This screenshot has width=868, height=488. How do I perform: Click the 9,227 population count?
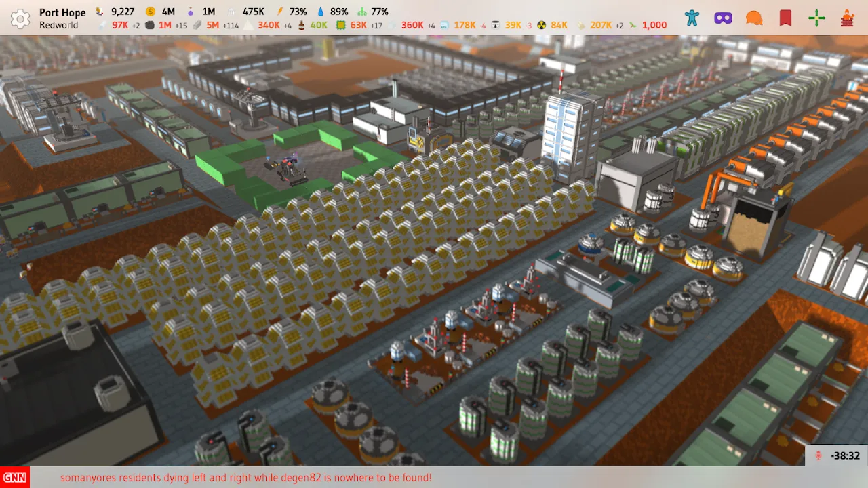[123, 12]
